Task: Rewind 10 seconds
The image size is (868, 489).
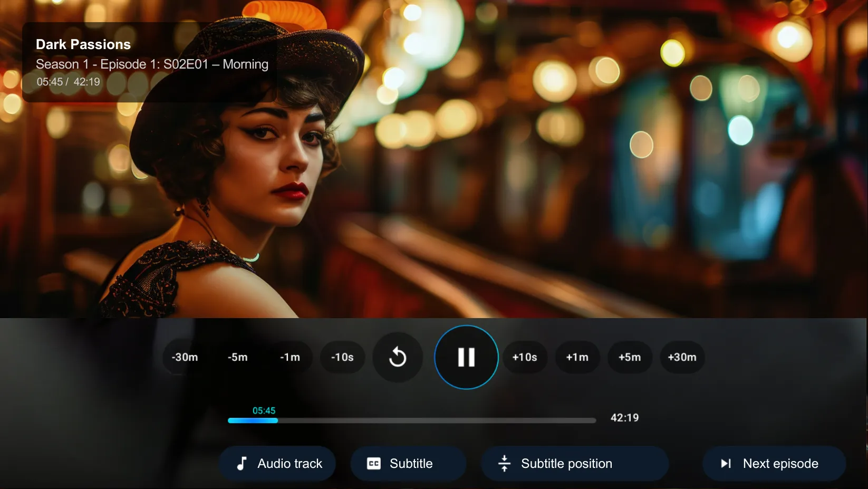Action: click(x=342, y=357)
